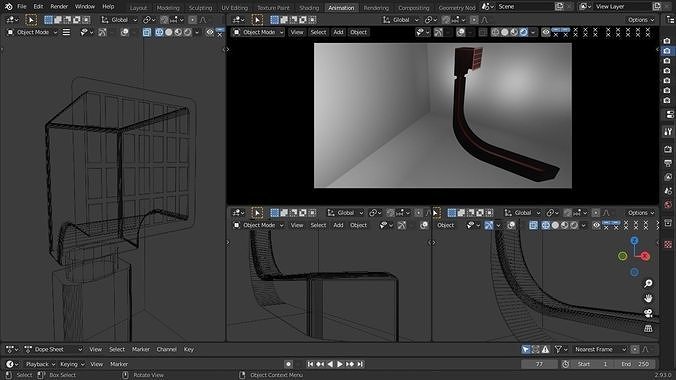Toggle X-ray in the left viewport

(147, 32)
